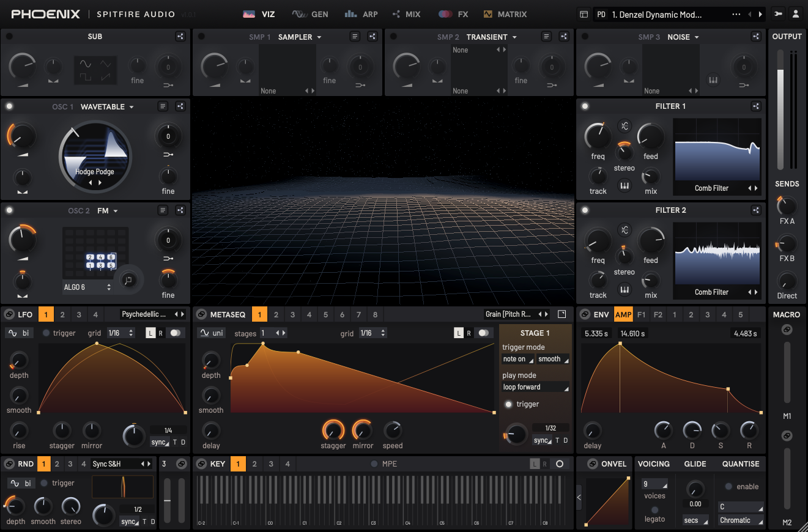Open OSC 2 FM routing icon

[180, 210]
